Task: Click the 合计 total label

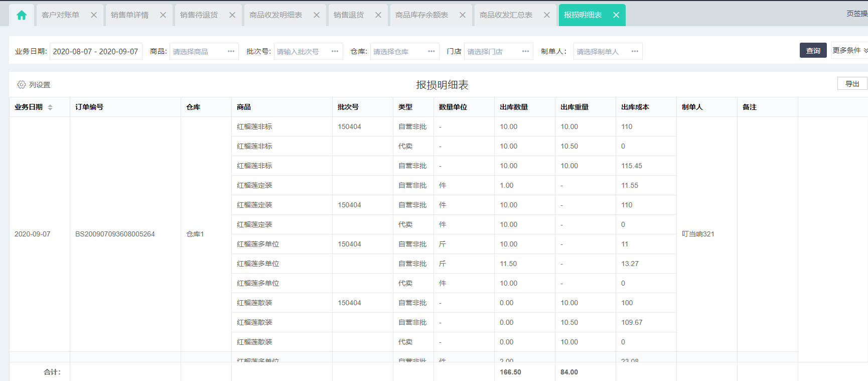Action: (52, 372)
